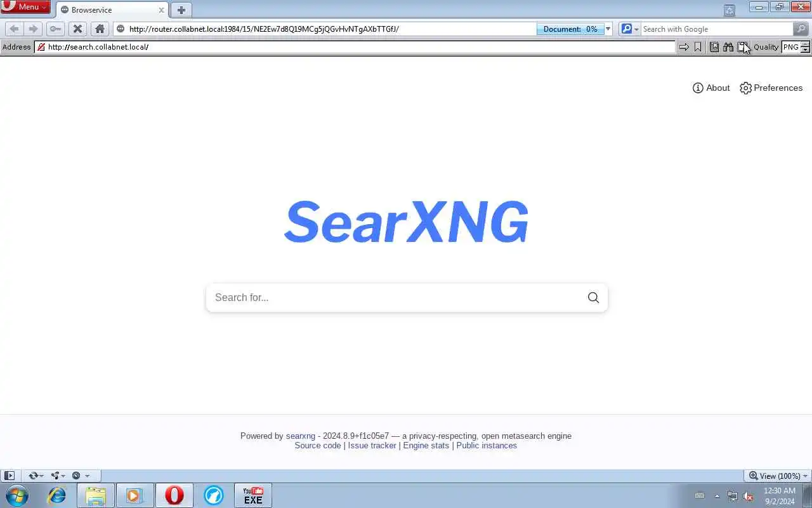Image resolution: width=812 pixels, height=508 pixels.
Task: Focus the Search with Google field
Action: tap(717, 29)
